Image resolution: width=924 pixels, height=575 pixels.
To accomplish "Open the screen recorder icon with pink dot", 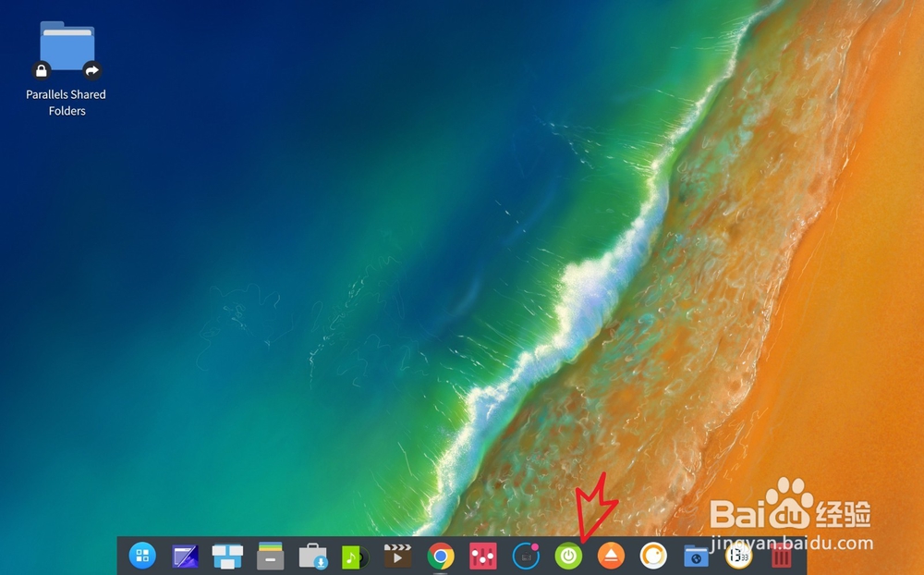I will [526, 556].
